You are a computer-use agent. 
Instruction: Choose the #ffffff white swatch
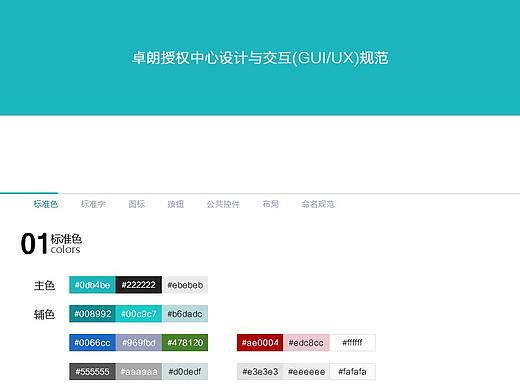(353, 343)
